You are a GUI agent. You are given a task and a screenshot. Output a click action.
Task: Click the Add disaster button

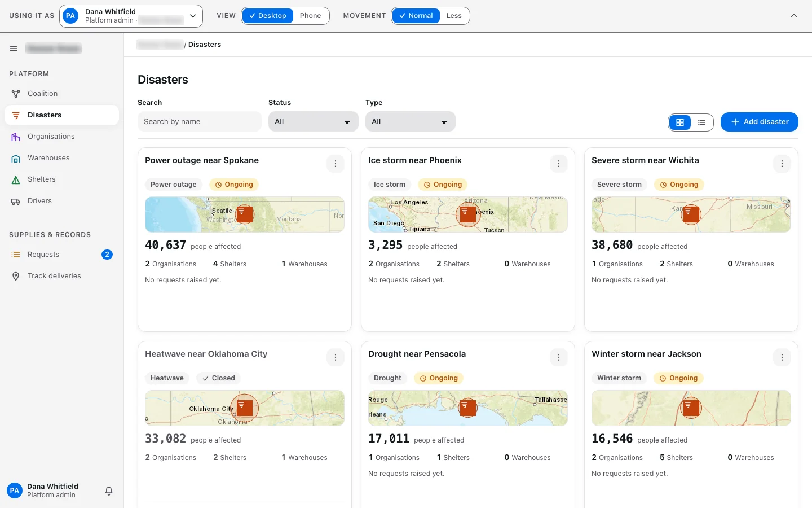pyautogui.click(x=760, y=122)
